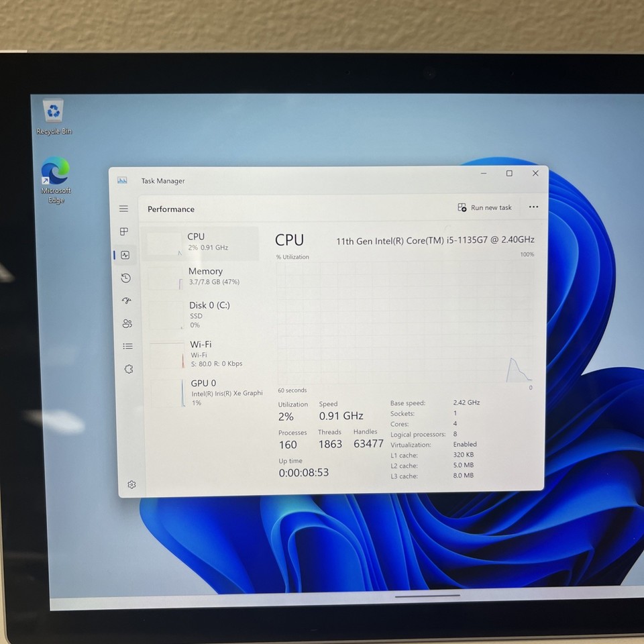Minimize the Task Manager window
Viewport: 644px width, 644px height.
[484, 173]
